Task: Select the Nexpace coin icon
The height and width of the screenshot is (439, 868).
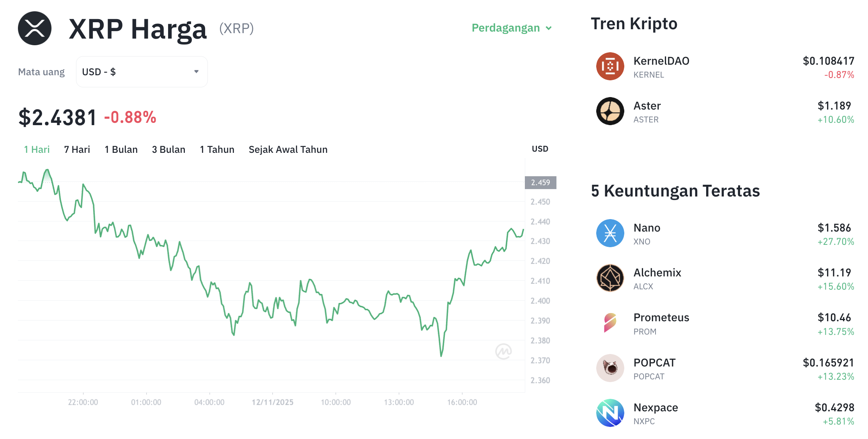Action: tap(609, 413)
